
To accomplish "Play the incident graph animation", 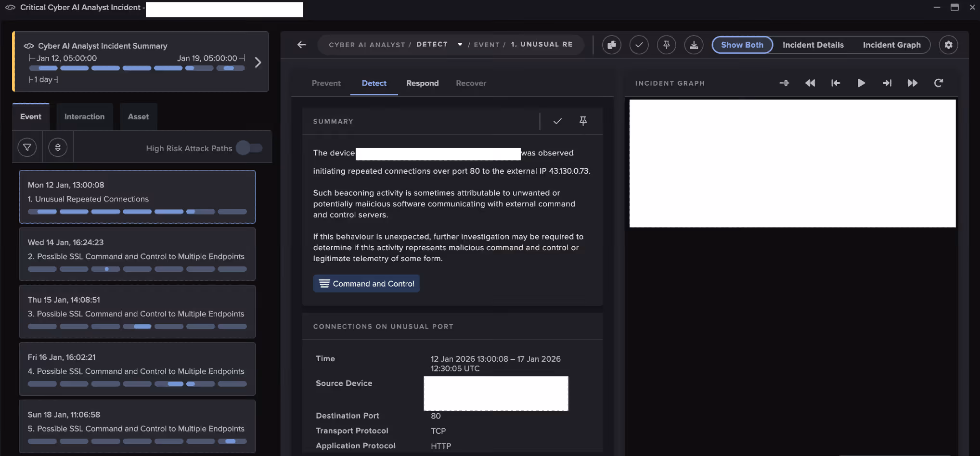I will 861,83.
